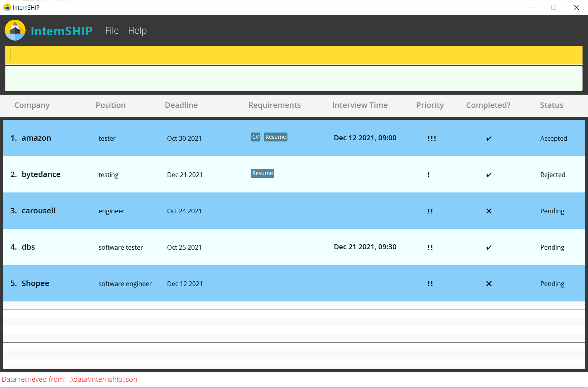This screenshot has height=388, width=588.
Task: Focus the yellow command input box
Action: click(x=294, y=55)
